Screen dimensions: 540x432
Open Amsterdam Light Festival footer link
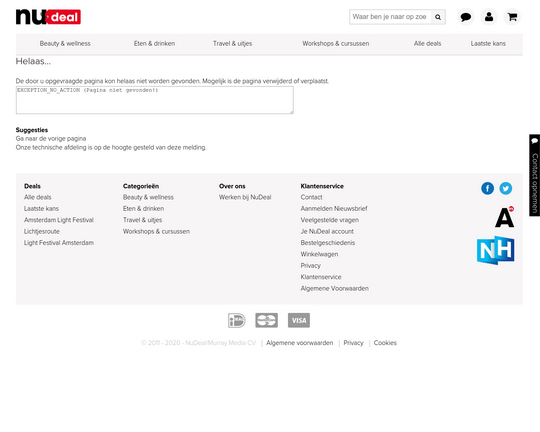[x=59, y=220]
